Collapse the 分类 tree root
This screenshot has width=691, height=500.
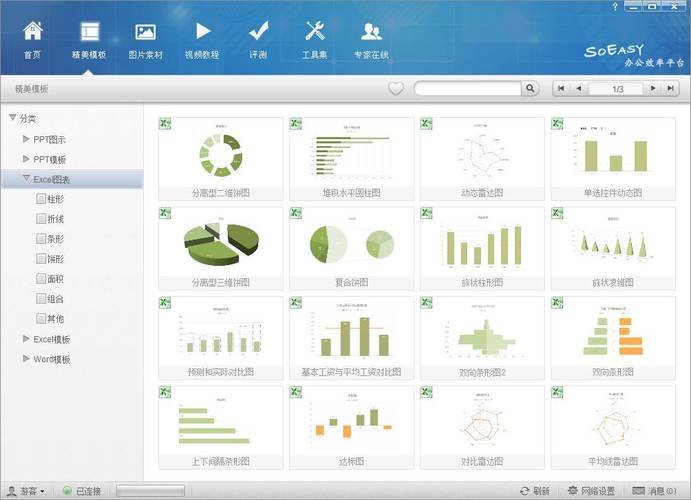12,117
